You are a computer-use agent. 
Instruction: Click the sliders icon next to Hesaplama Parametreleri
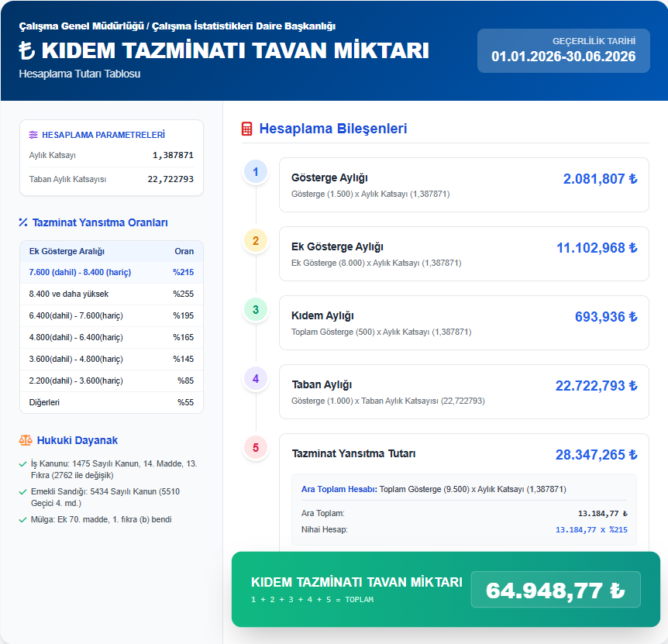coord(33,135)
